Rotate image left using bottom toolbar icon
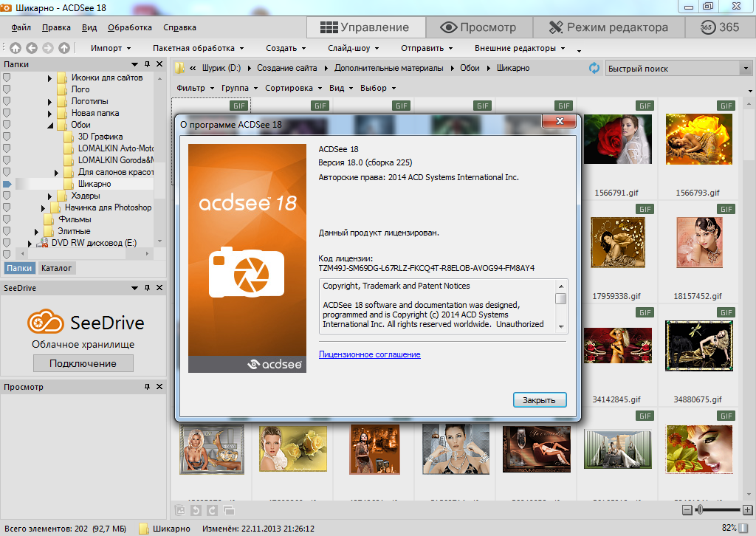The width and height of the screenshot is (756, 536). point(196,510)
